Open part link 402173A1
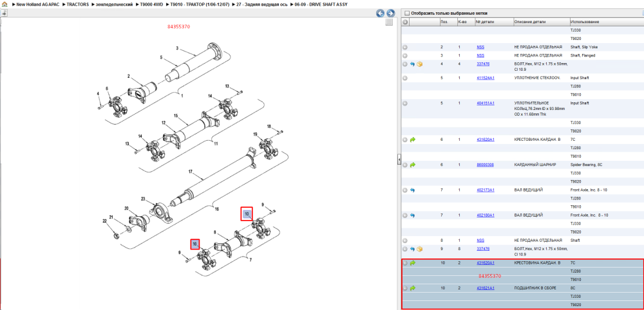The height and width of the screenshot is (310, 644). point(486,190)
